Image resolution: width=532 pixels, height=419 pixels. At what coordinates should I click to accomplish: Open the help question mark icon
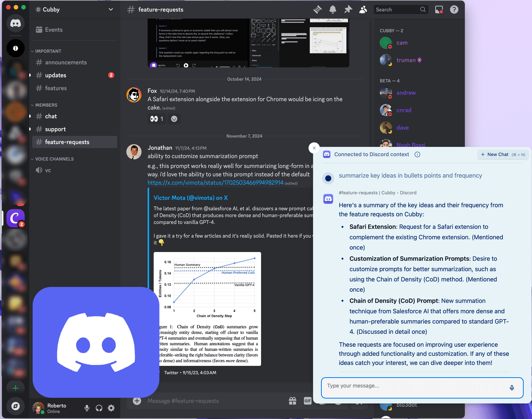click(x=454, y=9)
